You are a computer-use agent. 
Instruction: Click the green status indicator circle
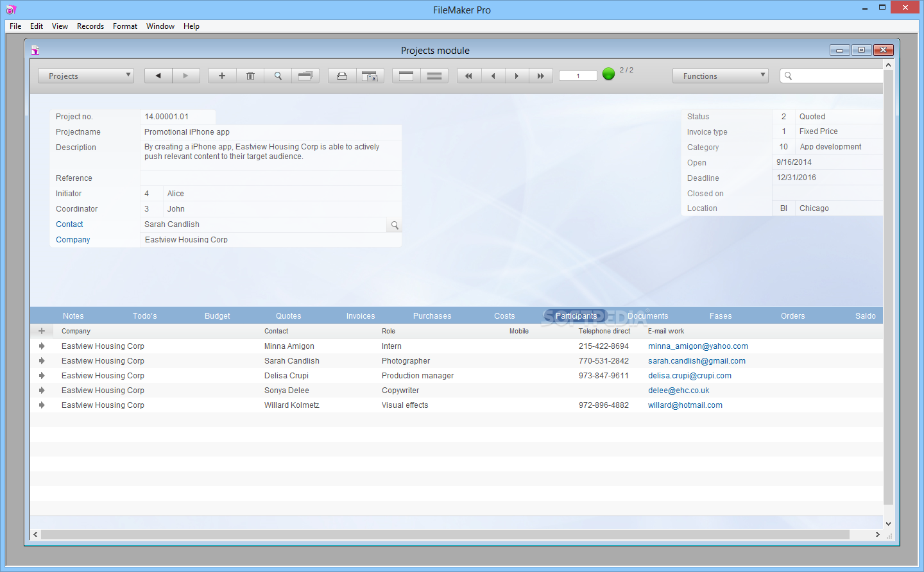609,74
